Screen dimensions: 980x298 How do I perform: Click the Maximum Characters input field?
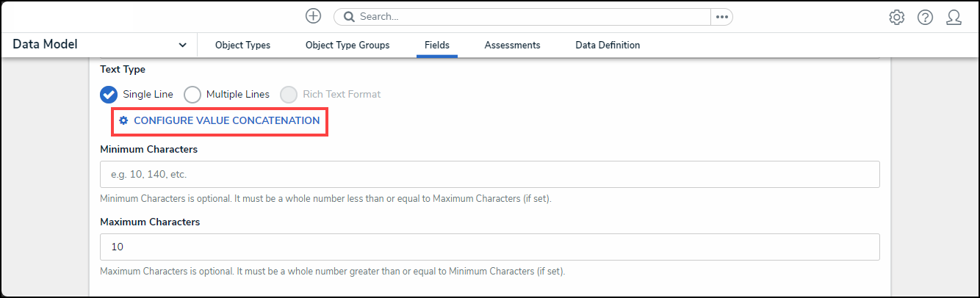coord(489,247)
